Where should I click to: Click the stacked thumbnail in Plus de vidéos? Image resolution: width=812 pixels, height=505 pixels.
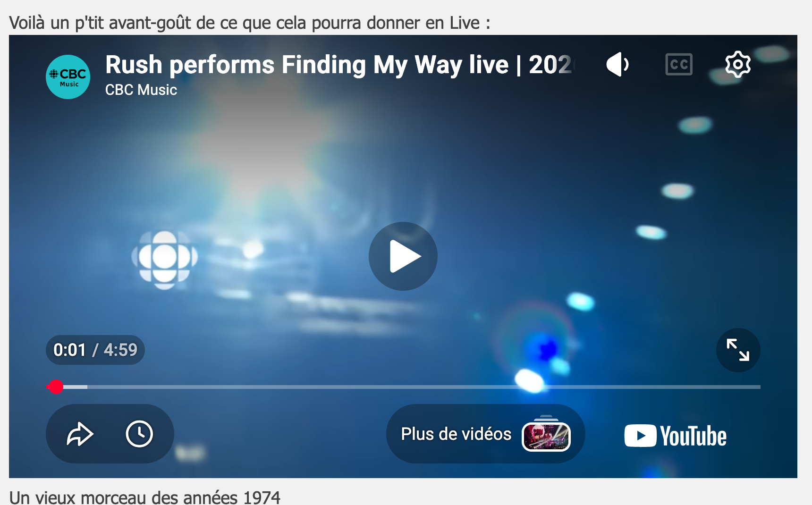tap(546, 435)
